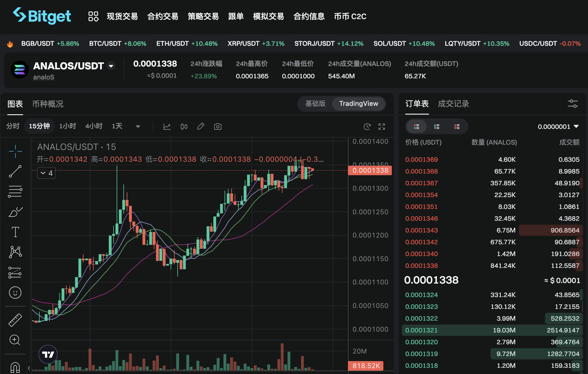
Task: Open 策略交易 menu
Action: [203, 16]
